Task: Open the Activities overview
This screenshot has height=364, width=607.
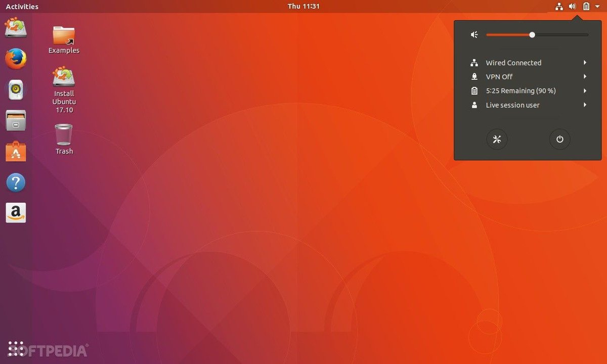Action: 22,7
